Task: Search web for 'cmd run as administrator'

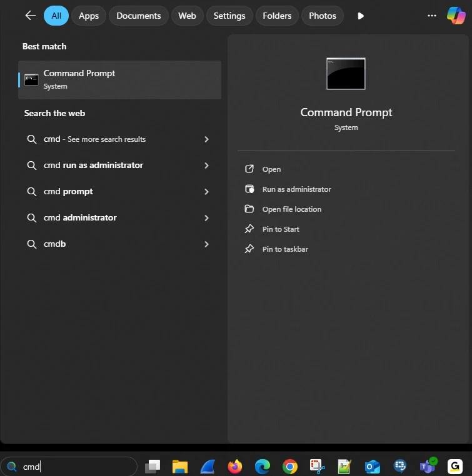Action: 119,165
